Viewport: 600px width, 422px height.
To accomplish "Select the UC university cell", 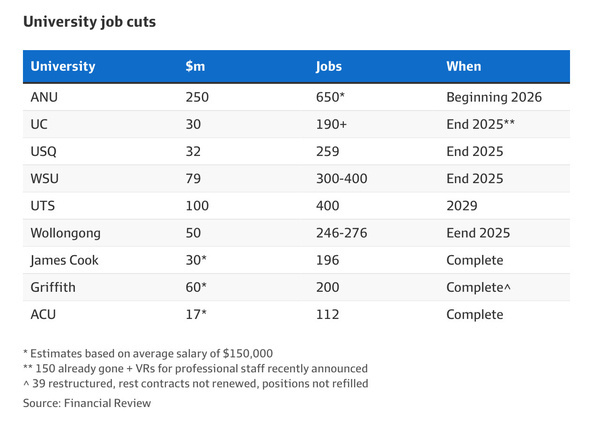I will (x=42, y=125).
